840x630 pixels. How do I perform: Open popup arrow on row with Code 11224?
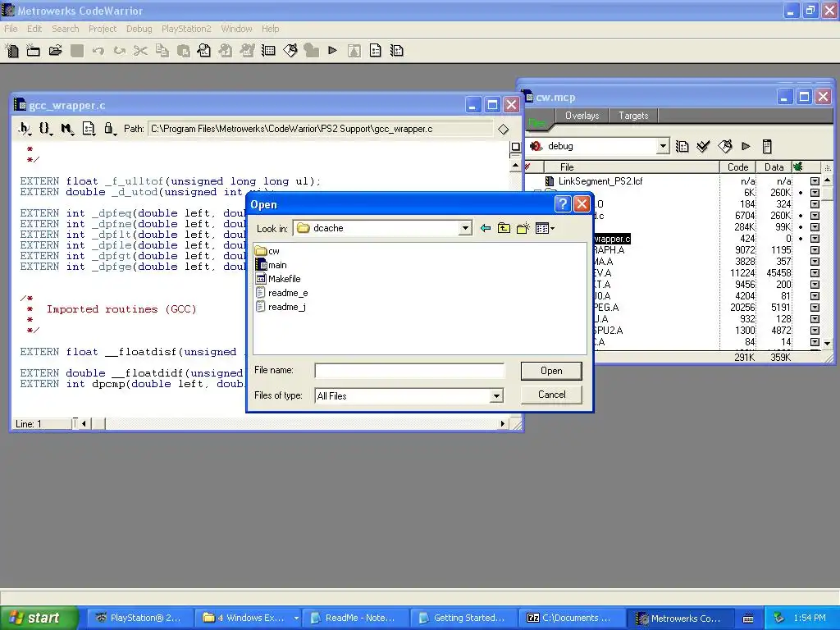(815, 273)
